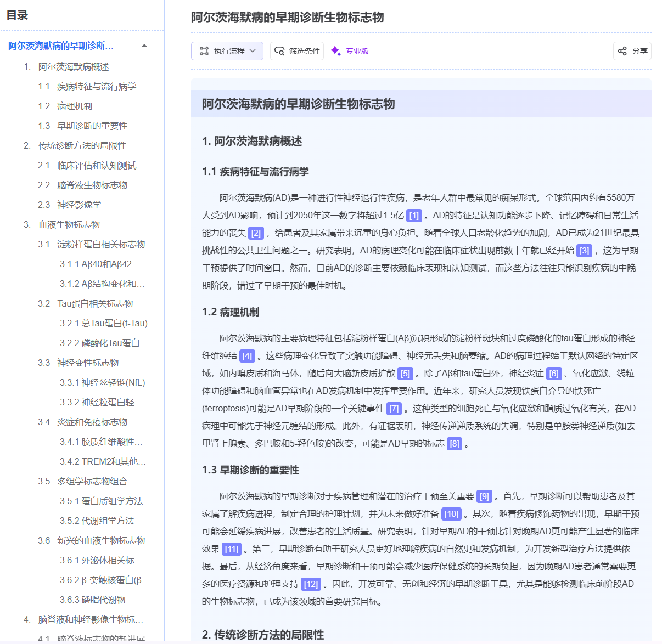Select outline item 2.2 脑脊液生物标志物
This screenshot has height=644, width=662.
pyautogui.click(x=83, y=185)
